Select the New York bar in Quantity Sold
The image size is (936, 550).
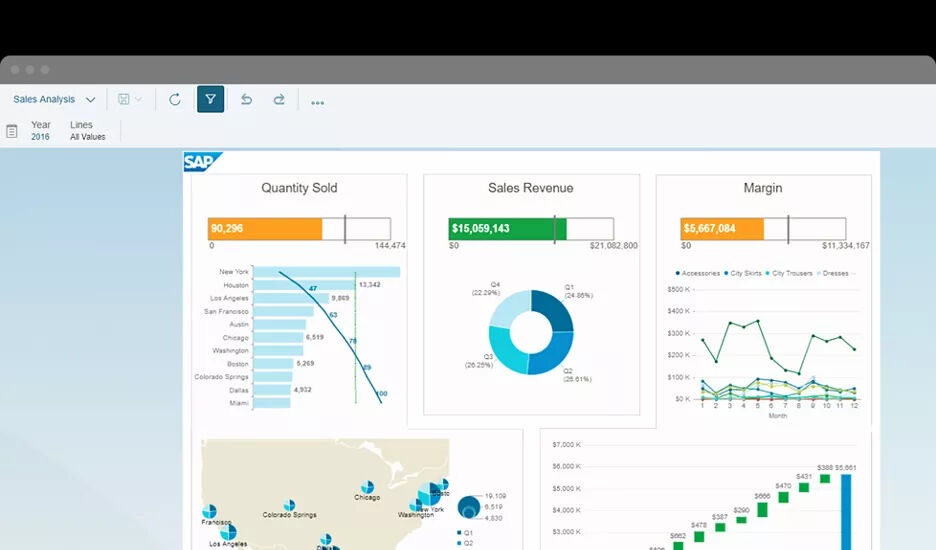326,272
